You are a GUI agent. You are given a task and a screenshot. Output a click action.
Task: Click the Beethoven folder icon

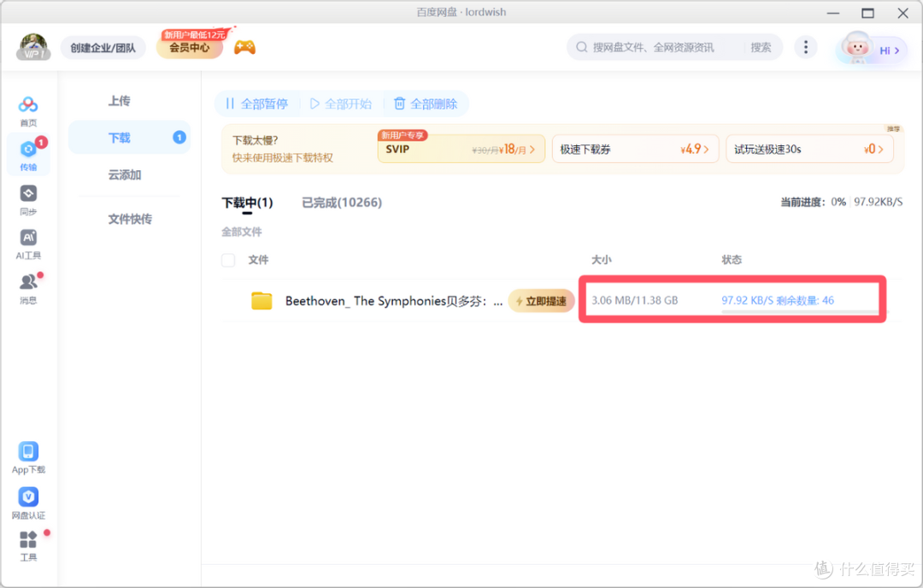click(x=262, y=301)
